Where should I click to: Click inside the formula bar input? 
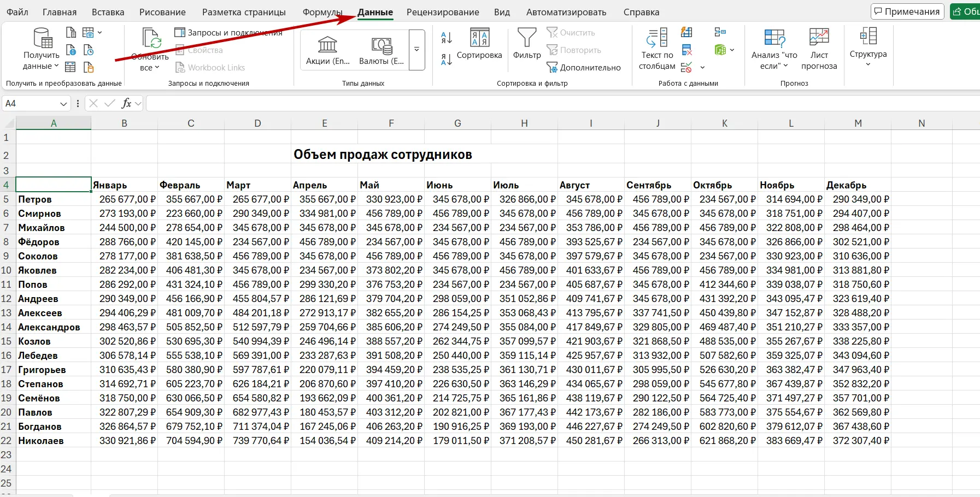coord(547,104)
